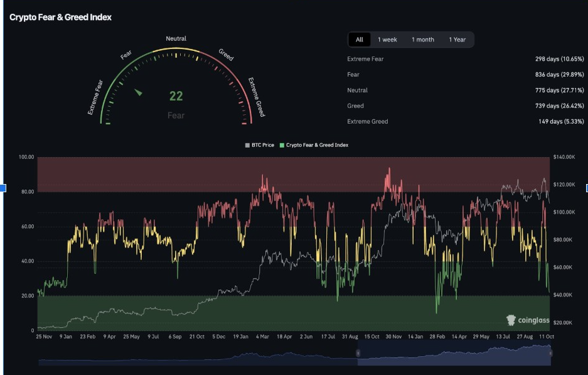Screen dimensions: 588x375
Task: Click the 28 Feb date axis label
Action: (x=437, y=337)
